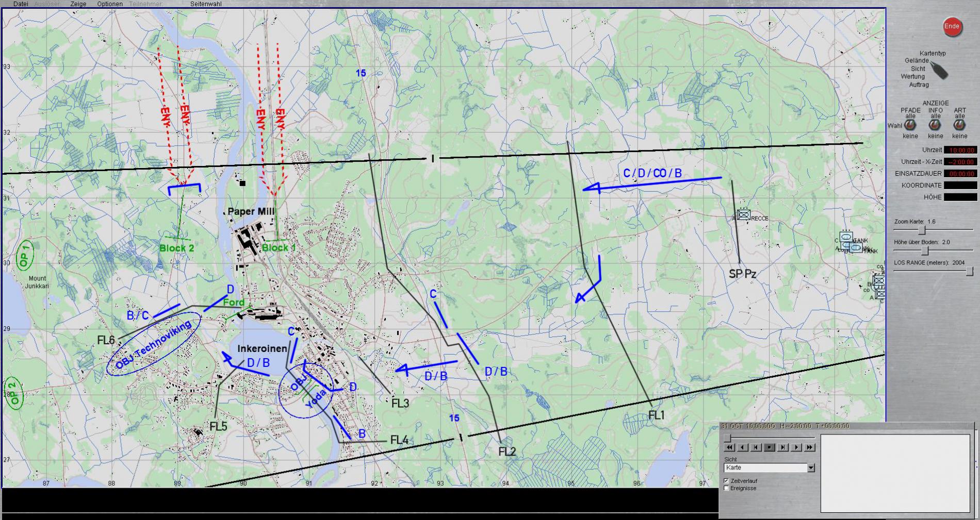Uncheck the Zeitverlauf checkbox
The width and height of the screenshot is (980, 520).
click(726, 481)
